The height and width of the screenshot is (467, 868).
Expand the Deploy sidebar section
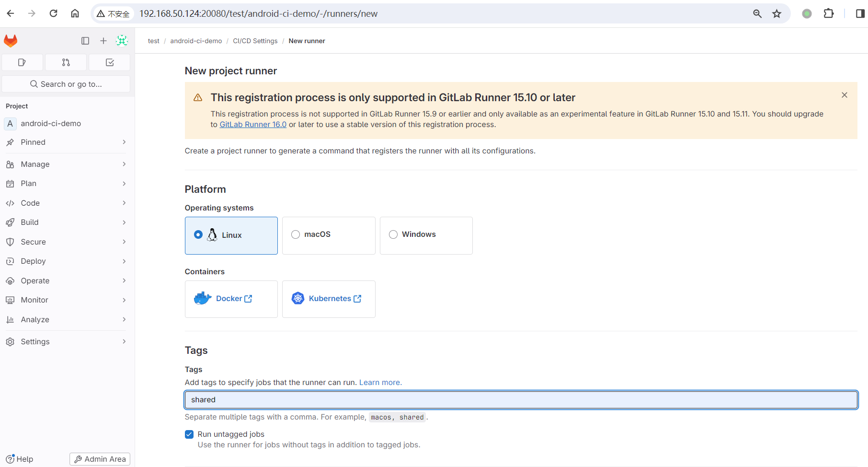[x=33, y=261]
